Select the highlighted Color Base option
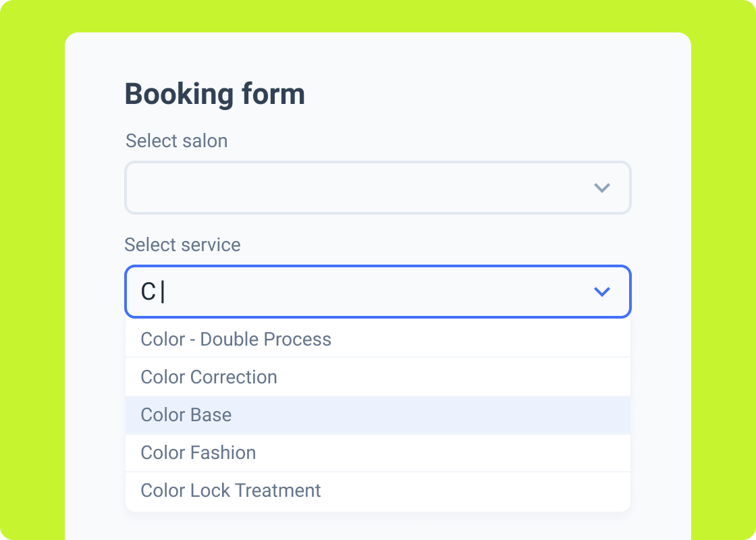 pyautogui.click(x=186, y=414)
